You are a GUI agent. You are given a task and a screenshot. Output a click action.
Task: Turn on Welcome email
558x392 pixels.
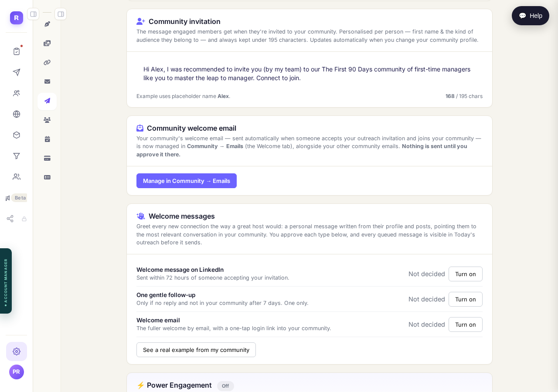[x=466, y=324]
